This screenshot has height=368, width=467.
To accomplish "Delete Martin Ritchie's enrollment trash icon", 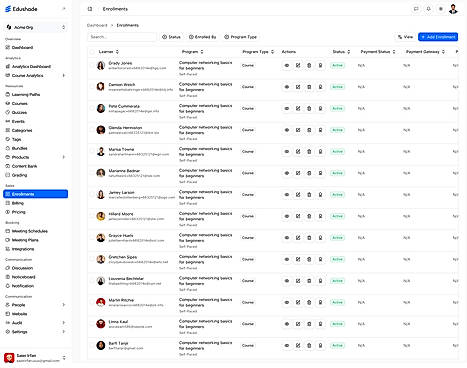I will pyautogui.click(x=309, y=302).
